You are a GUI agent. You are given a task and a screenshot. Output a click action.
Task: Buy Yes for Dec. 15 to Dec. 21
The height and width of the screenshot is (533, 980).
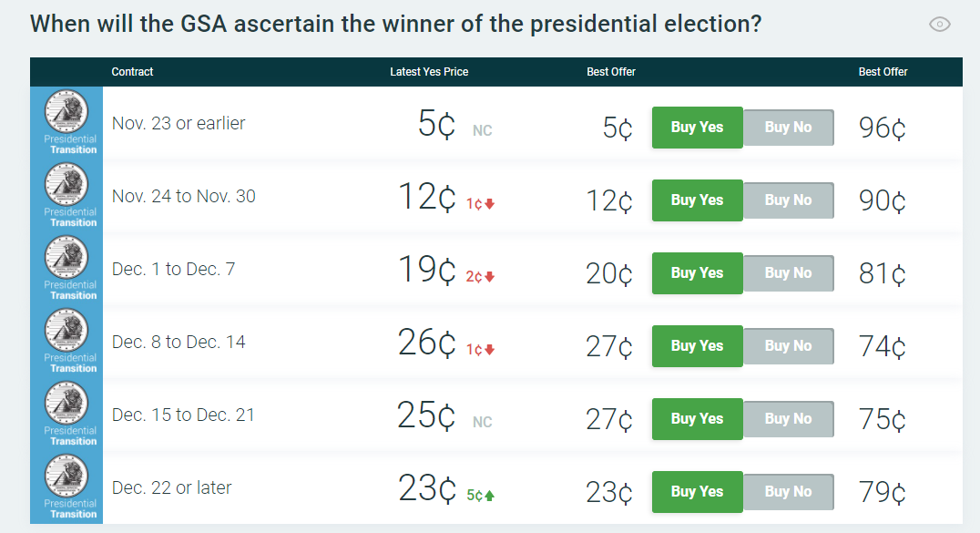point(697,419)
